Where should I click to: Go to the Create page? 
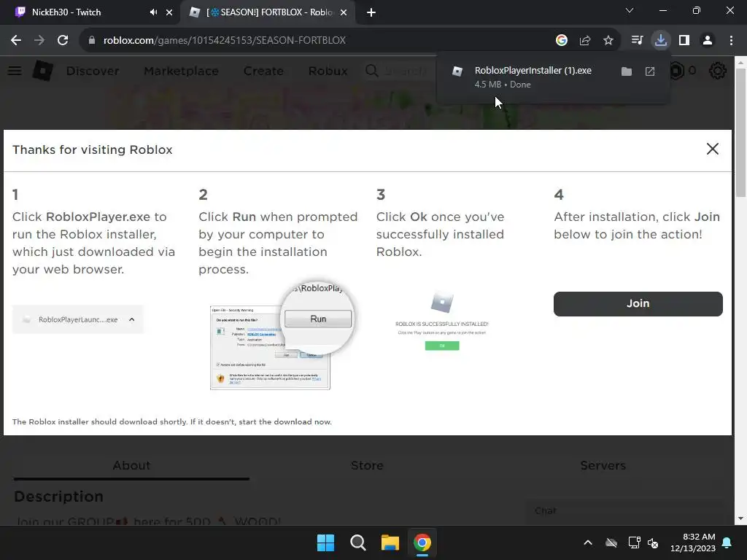tap(263, 71)
